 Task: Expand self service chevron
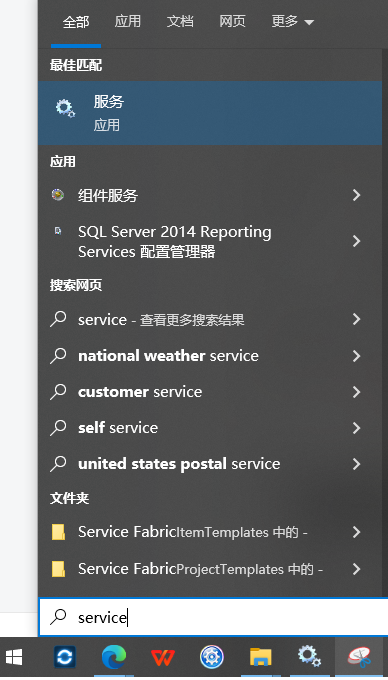pos(356,428)
